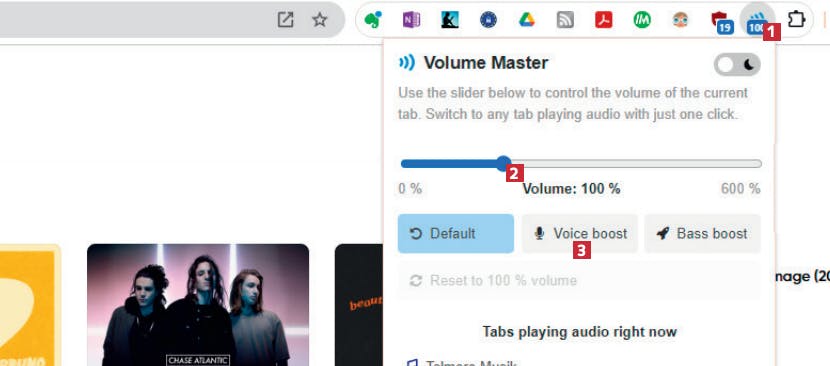
Task: Click the OneNote Web Clipper extension
Action: [x=411, y=21]
